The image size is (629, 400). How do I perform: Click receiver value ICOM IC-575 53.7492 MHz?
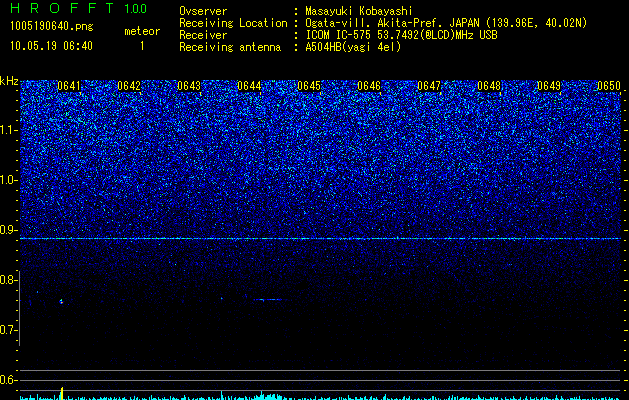[x=401, y=35]
